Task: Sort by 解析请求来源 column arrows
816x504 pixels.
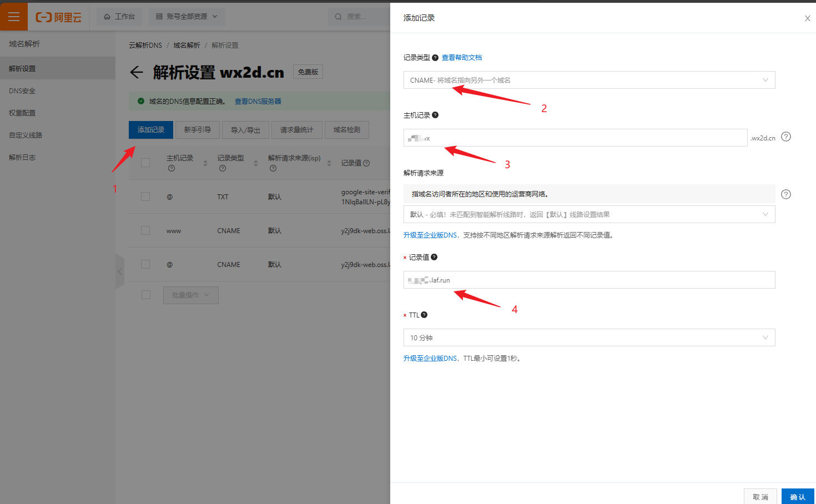Action: 329,163
